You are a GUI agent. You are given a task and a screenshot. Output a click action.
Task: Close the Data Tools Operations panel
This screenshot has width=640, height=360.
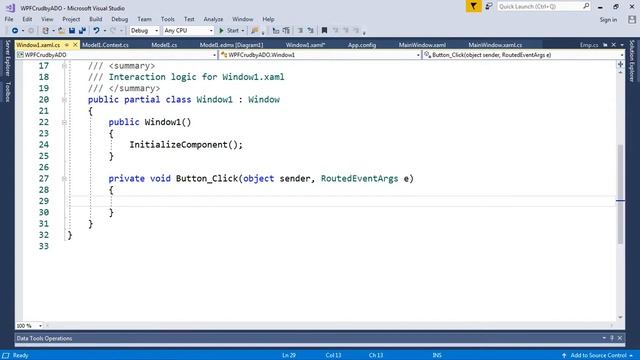(x=620, y=338)
